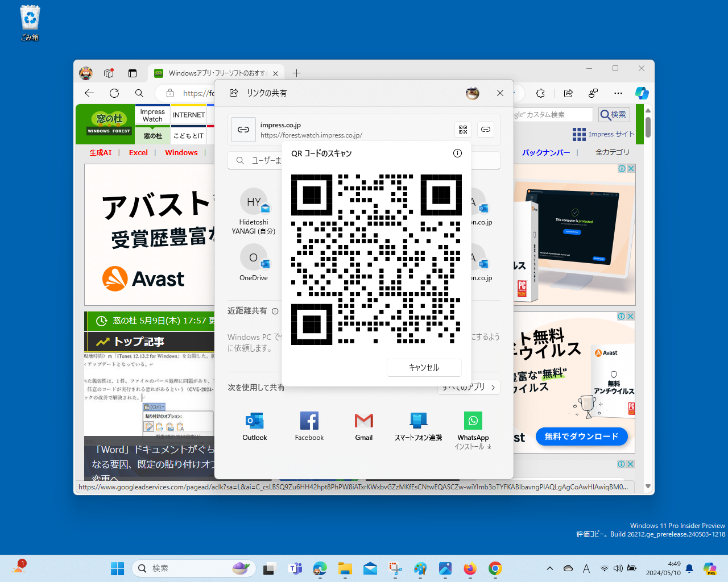
Task: Click 無料でダウンロード in the Avast ad
Action: pos(581,436)
